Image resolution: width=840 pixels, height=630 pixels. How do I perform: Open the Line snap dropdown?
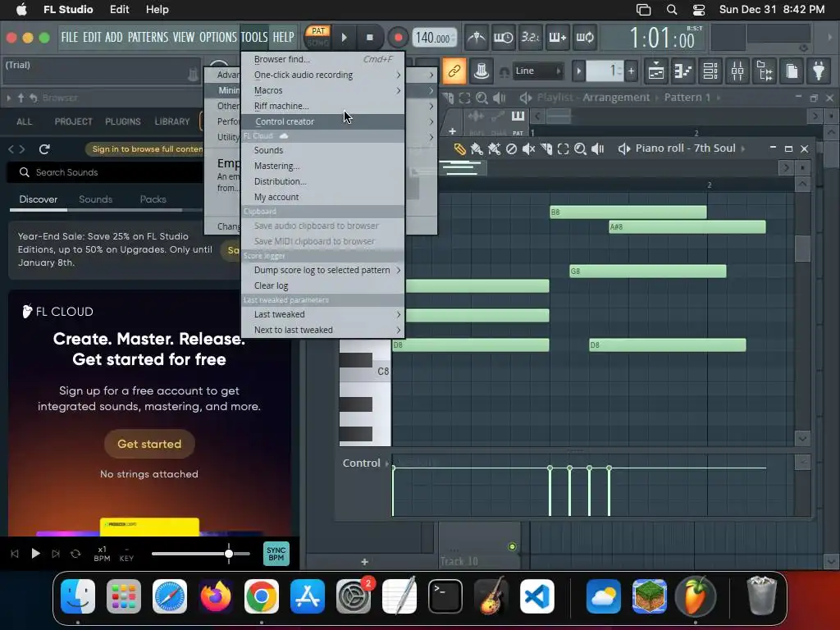538,71
